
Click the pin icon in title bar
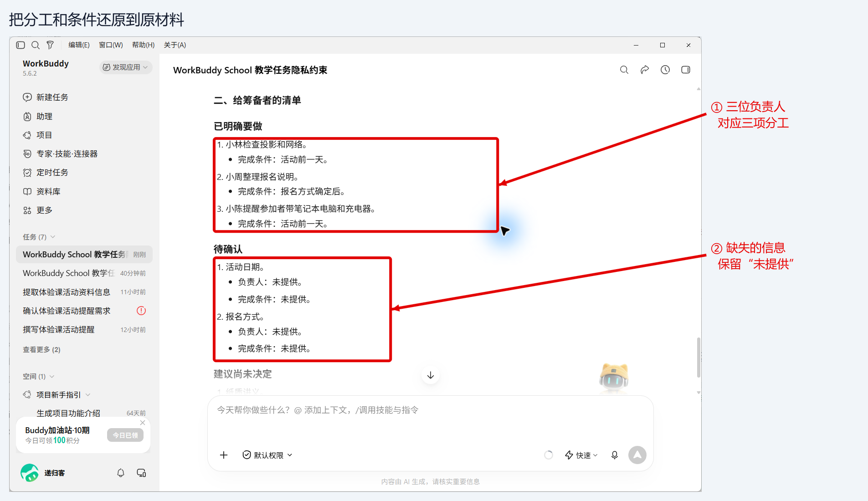pos(50,45)
